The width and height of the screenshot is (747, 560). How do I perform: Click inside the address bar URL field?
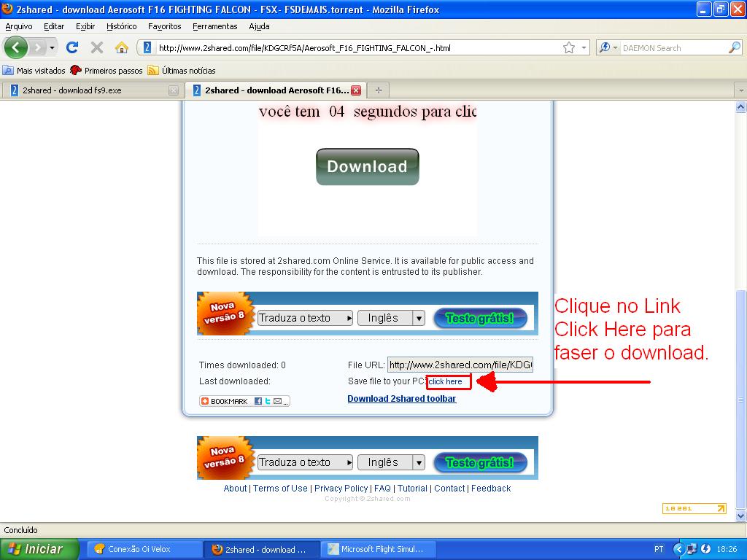(x=328, y=47)
